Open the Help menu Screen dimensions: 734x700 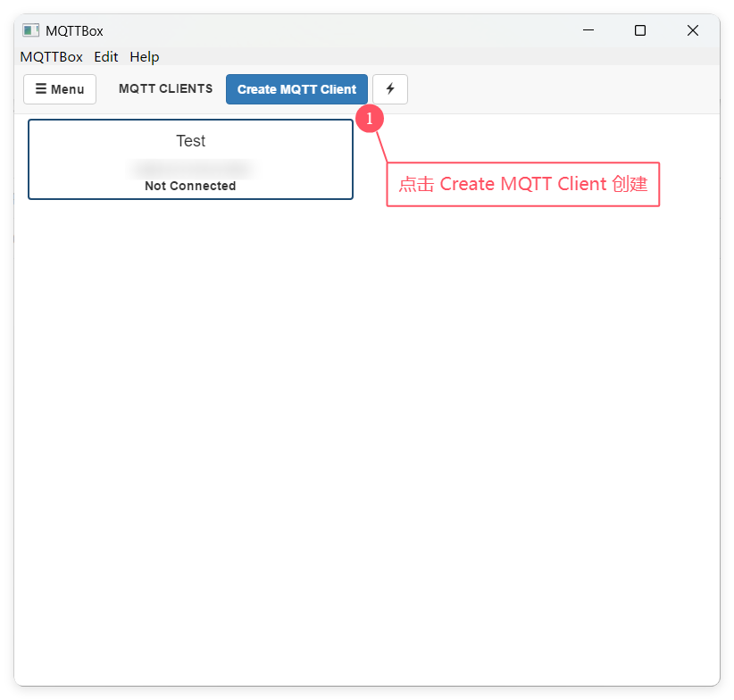coord(144,57)
